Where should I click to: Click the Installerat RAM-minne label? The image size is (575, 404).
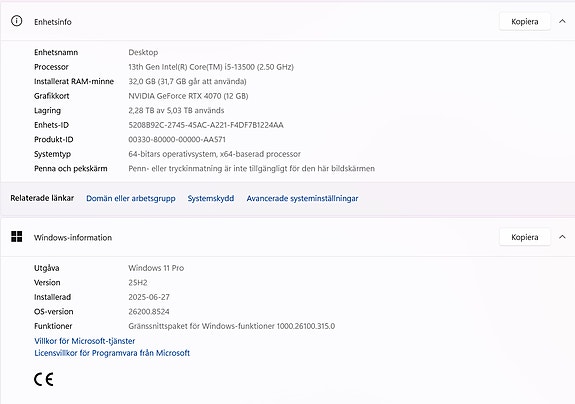pyautogui.click(x=74, y=81)
